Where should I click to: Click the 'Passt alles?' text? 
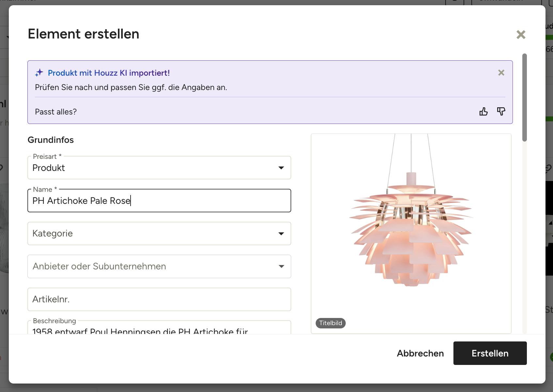[56, 112]
